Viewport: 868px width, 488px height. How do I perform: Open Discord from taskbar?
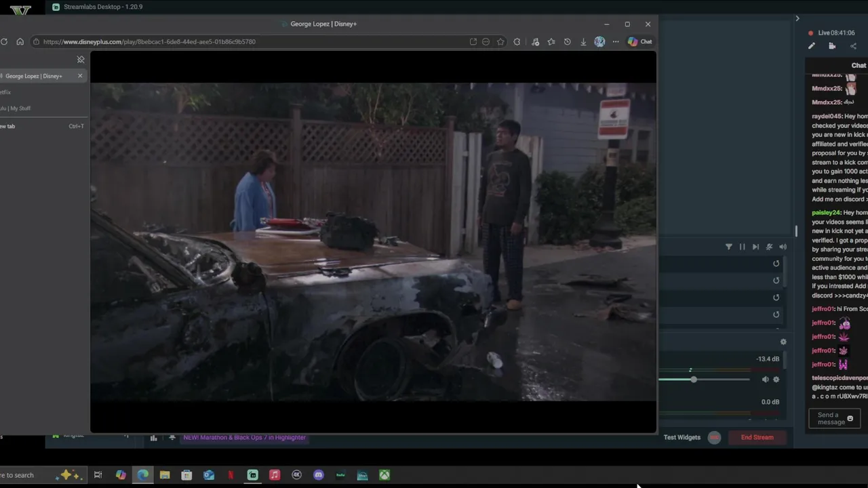tap(319, 475)
